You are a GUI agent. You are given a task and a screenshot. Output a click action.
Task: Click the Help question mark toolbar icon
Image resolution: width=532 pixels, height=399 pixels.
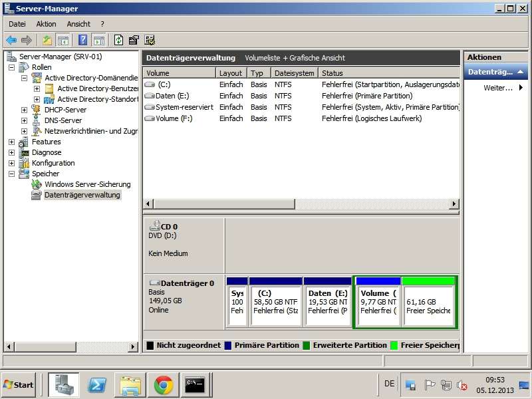click(x=83, y=40)
